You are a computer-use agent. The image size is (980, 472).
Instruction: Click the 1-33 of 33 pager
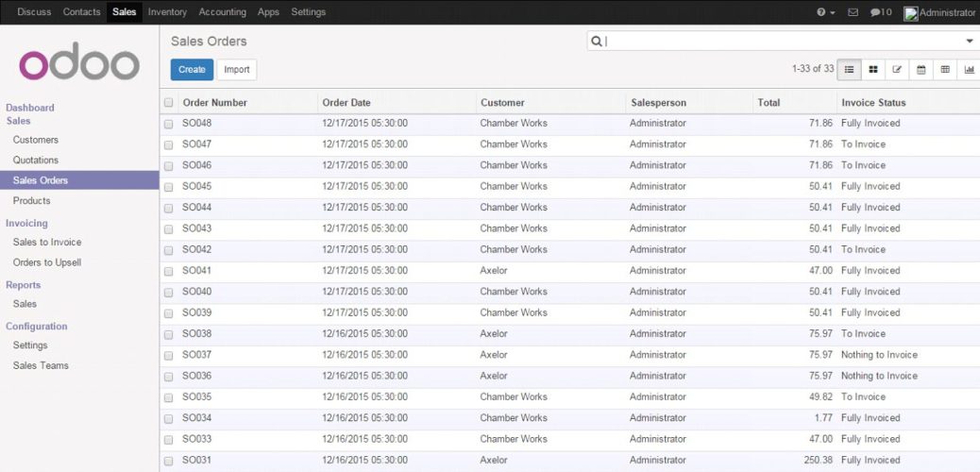pyautogui.click(x=813, y=69)
